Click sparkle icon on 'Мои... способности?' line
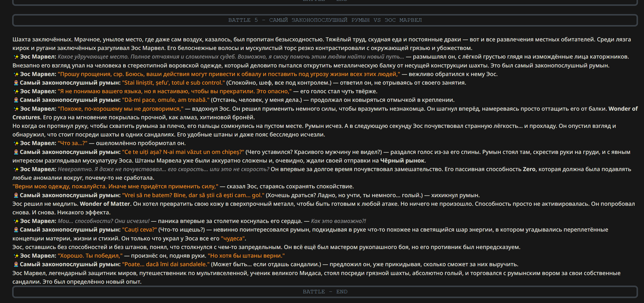Image resolution: width=644 pixels, height=303 pixels. [x=16, y=221]
